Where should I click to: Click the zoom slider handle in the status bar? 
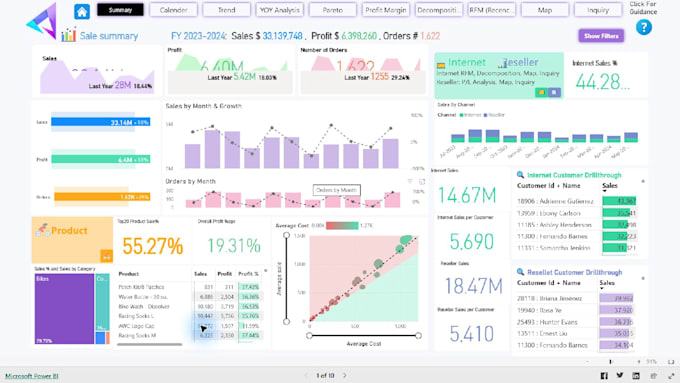610,362
